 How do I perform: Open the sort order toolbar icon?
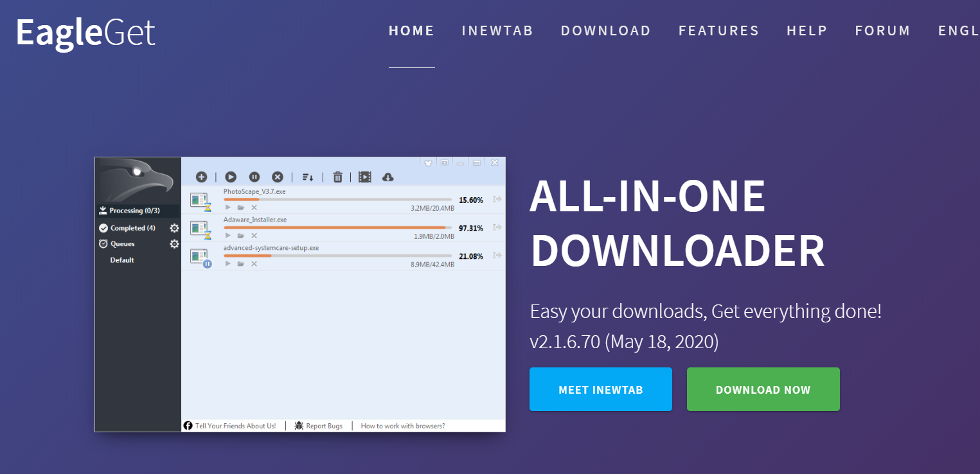(308, 177)
